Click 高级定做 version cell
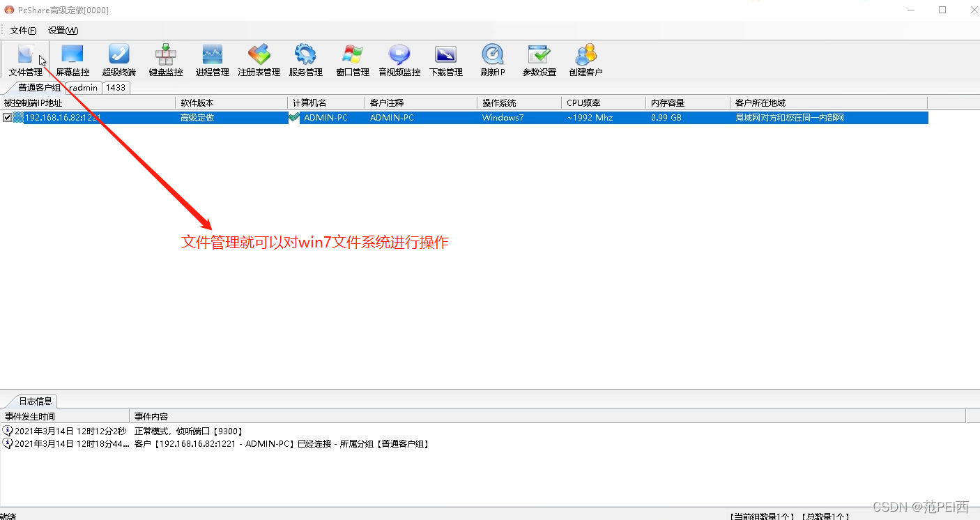This screenshot has width=980, height=520. pyautogui.click(x=197, y=118)
